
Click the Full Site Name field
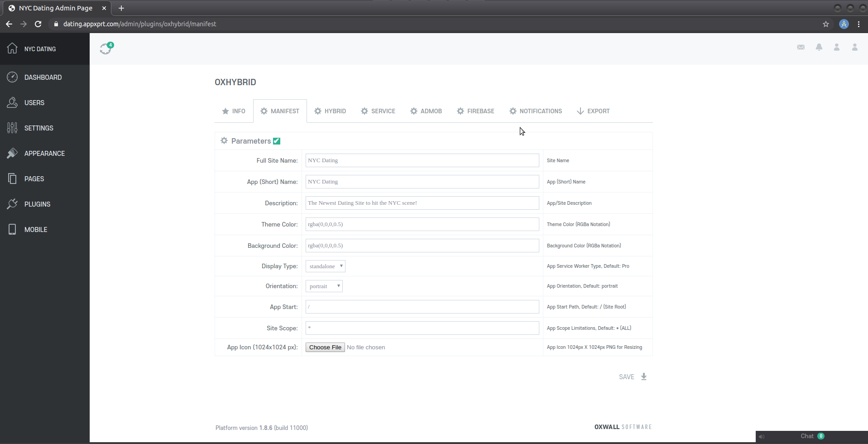[422, 160]
